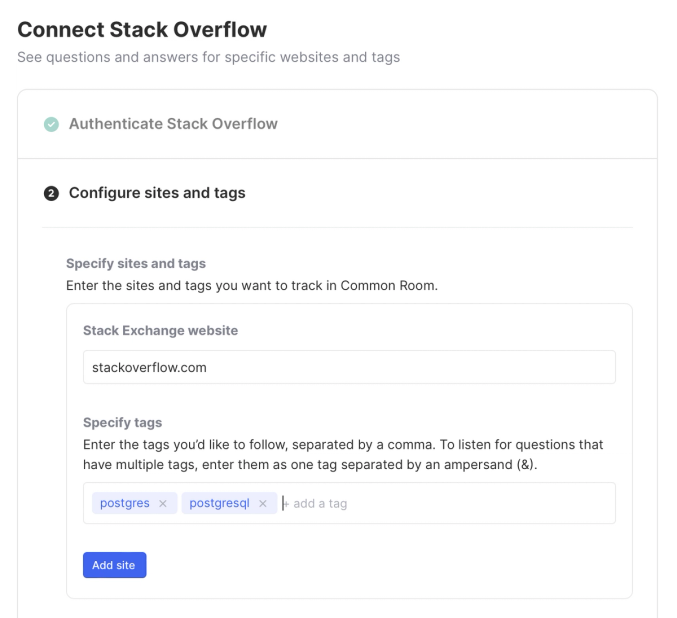Click the Add site button
This screenshot has width=677, height=618.
tap(114, 565)
